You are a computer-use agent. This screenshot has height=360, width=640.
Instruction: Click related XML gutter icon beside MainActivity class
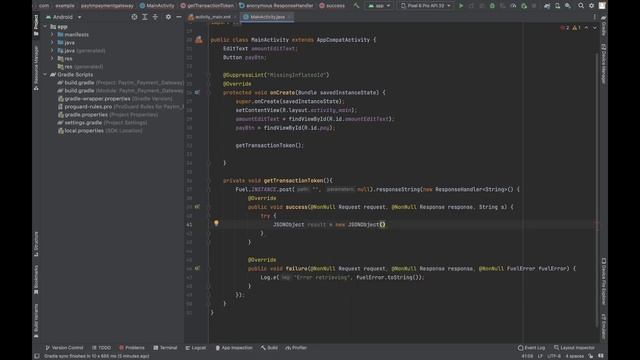coord(199,40)
